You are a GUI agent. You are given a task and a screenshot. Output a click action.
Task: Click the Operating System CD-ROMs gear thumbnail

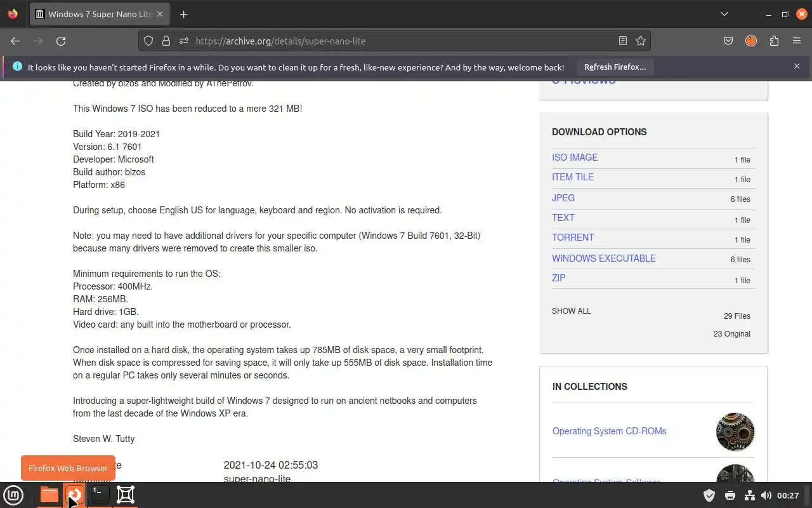735,432
